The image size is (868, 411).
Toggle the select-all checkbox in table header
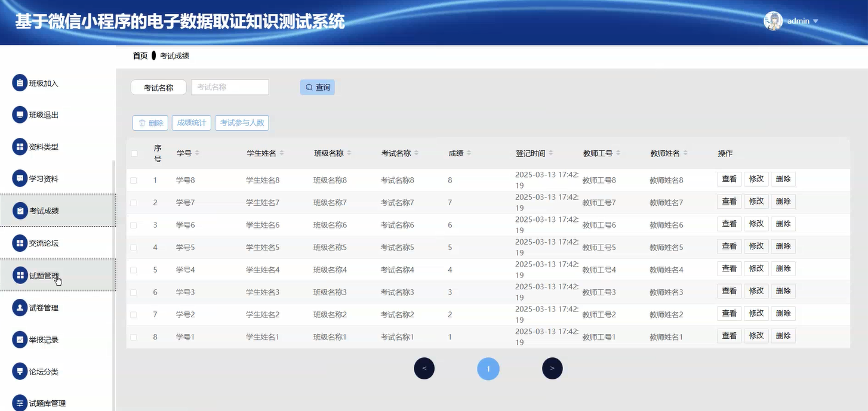[134, 153]
